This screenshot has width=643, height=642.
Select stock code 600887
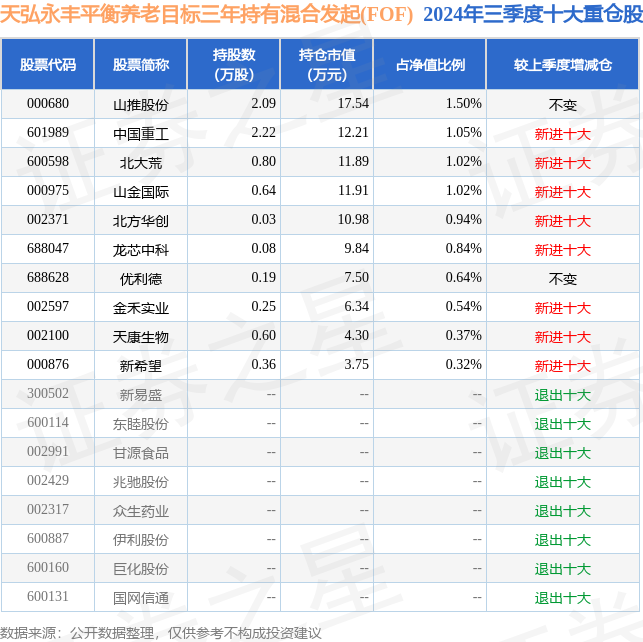48,539
